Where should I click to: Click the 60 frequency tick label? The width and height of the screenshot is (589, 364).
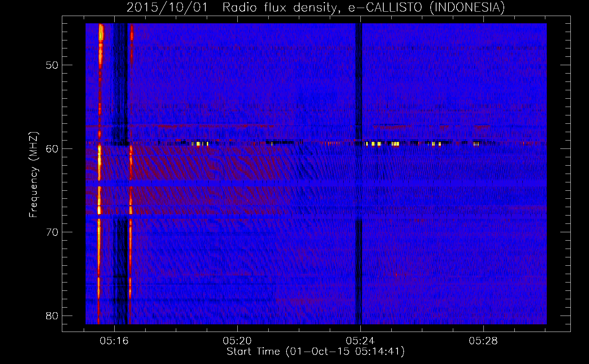(x=52, y=149)
